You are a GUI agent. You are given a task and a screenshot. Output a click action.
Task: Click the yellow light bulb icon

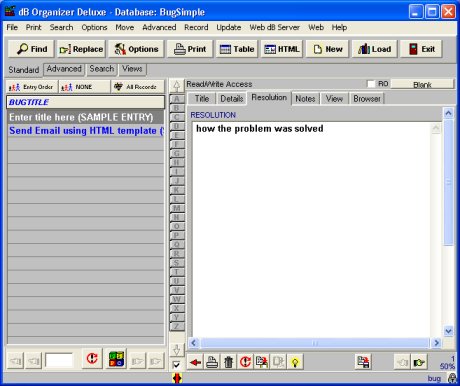(x=295, y=362)
